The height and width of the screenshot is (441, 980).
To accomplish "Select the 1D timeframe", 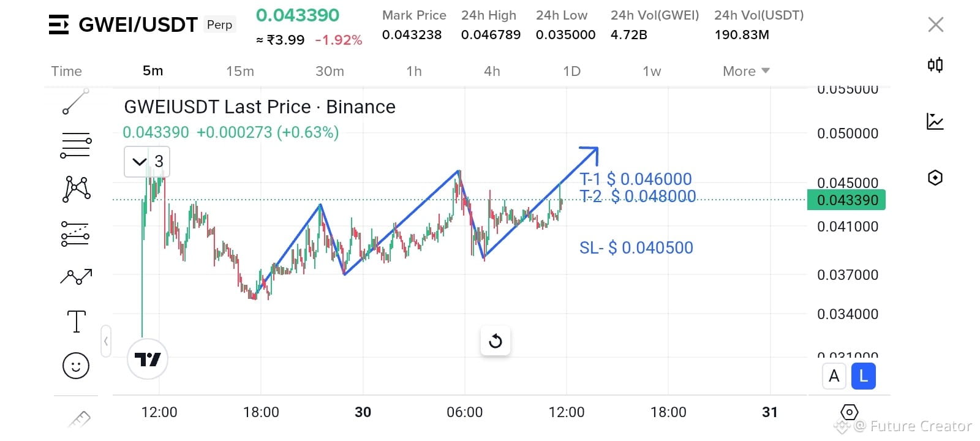I will tap(571, 71).
